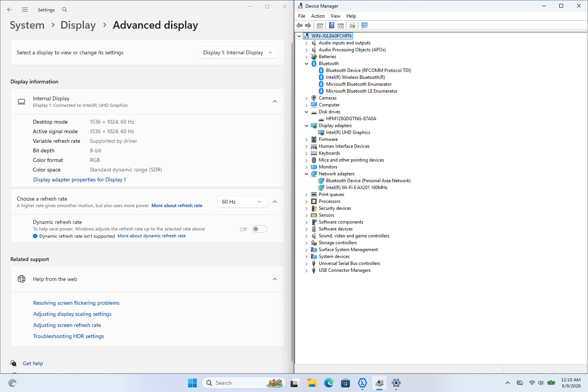Collapse the Disk drives tree node
Image resolution: width=588 pixels, height=392 pixels.
pos(306,112)
